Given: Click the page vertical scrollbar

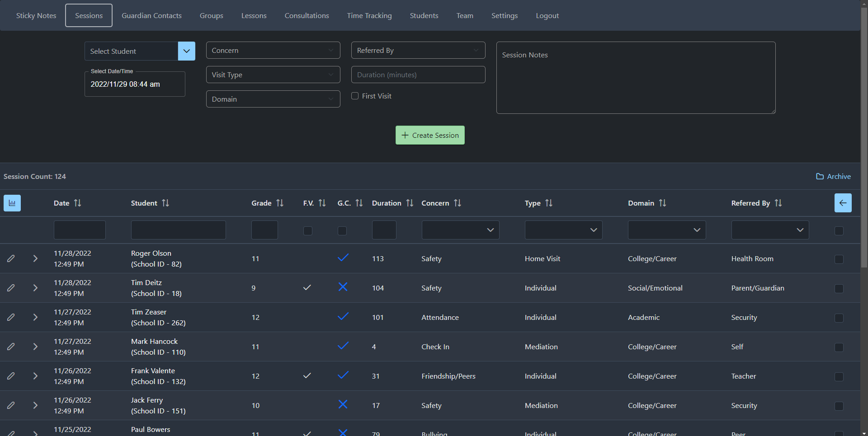Looking at the screenshot, I should coord(864,136).
